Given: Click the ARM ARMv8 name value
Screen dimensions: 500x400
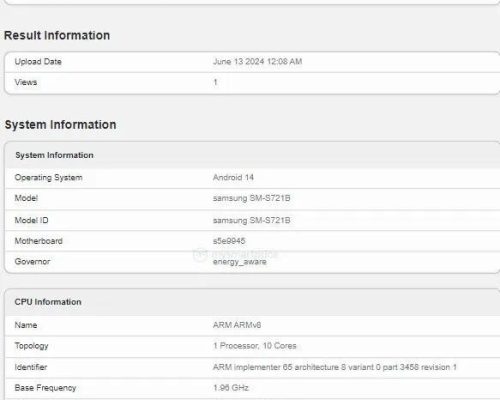Looking at the screenshot, I should (237, 325).
